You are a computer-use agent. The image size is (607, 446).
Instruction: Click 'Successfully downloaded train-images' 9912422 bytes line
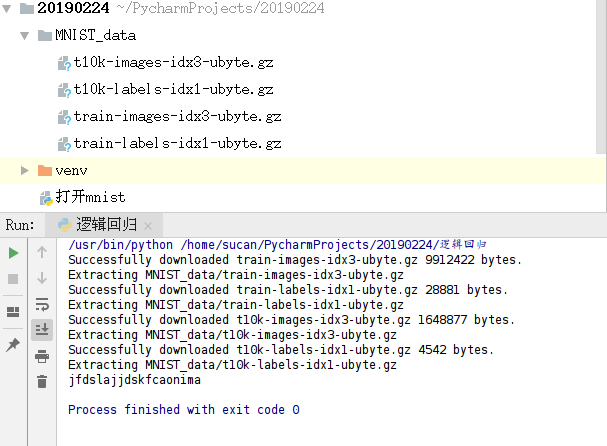tap(295, 260)
